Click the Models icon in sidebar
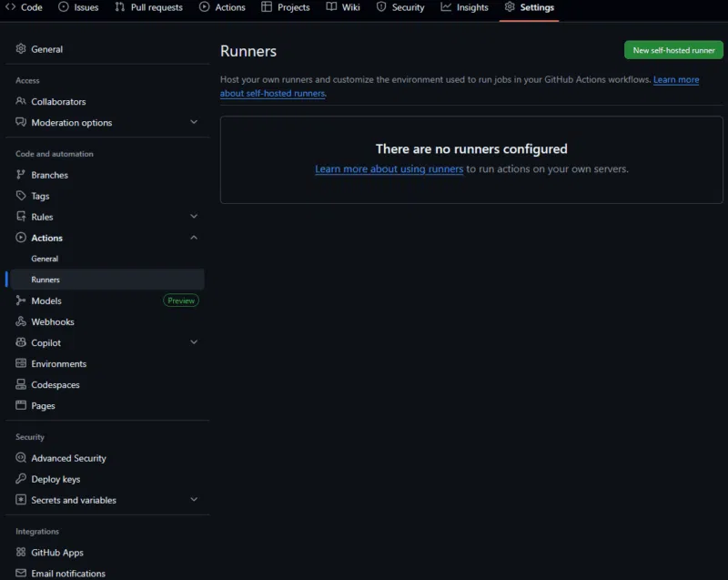The image size is (728, 580). pyautogui.click(x=21, y=300)
